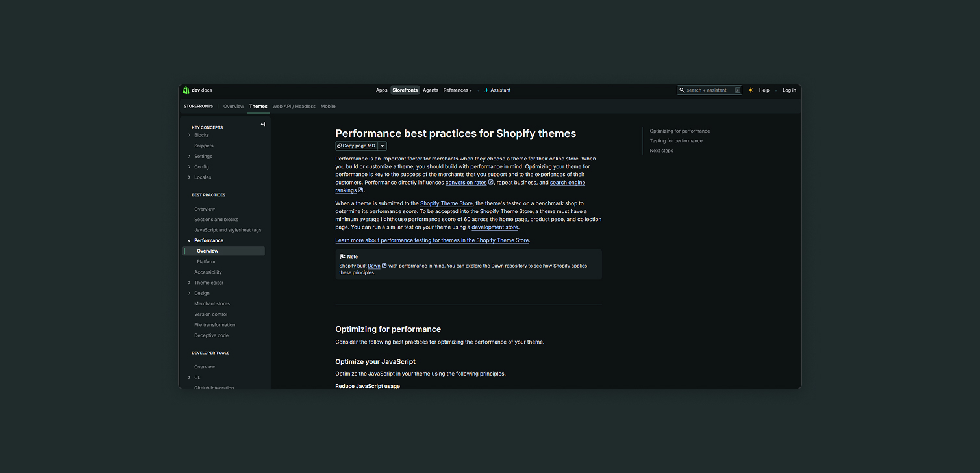Open the Assistant sparkle button
Screen dimensions: 980x473
coord(497,90)
